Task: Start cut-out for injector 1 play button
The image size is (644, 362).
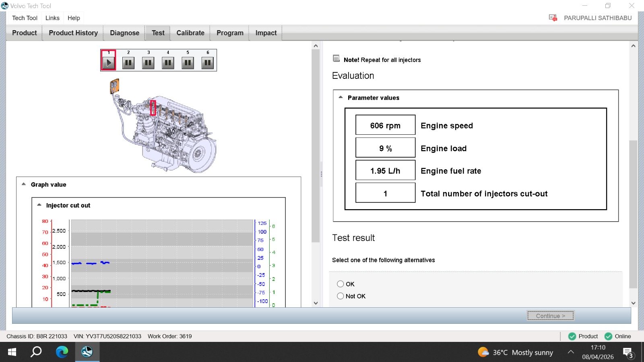Action: coord(108,63)
